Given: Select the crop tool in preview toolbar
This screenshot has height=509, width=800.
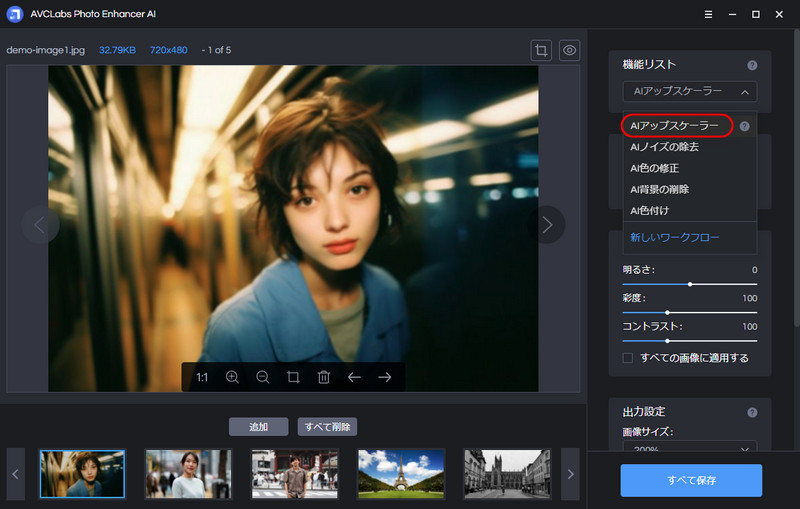Looking at the screenshot, I should 293,377.
